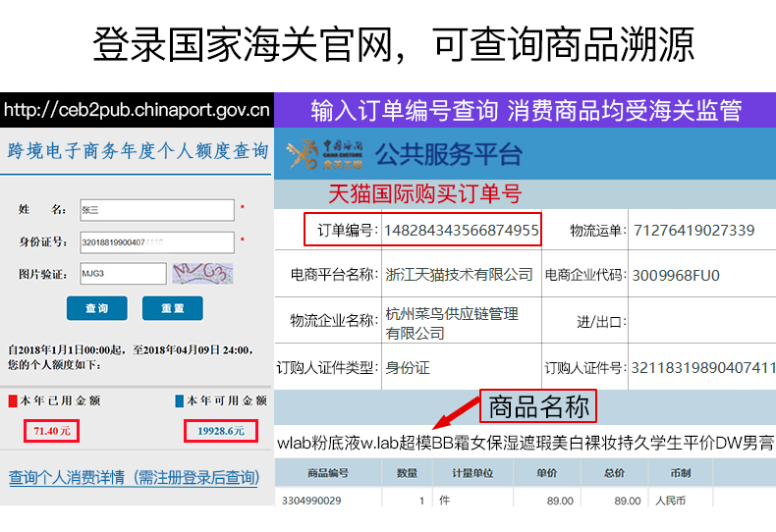Click the 币制 column header
776x532 pixels.
pos(681,473)
